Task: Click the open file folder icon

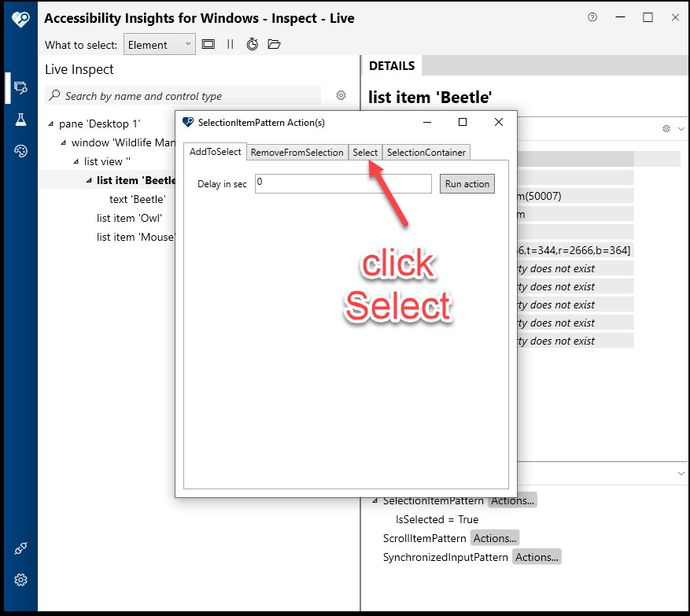Action: tap(274, 44)
